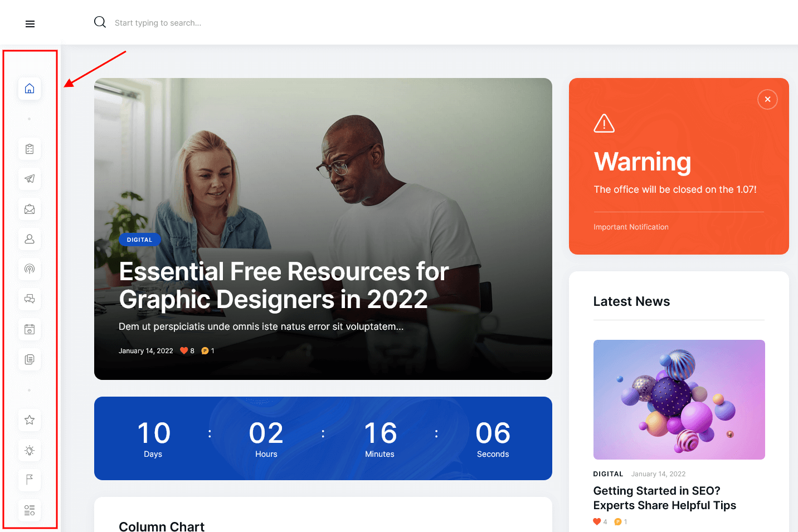The height and width of the screenshot is (532, 798).
Task: Focus the Start typing to search field
Action: pyautogui.click(x=158, y=23)
